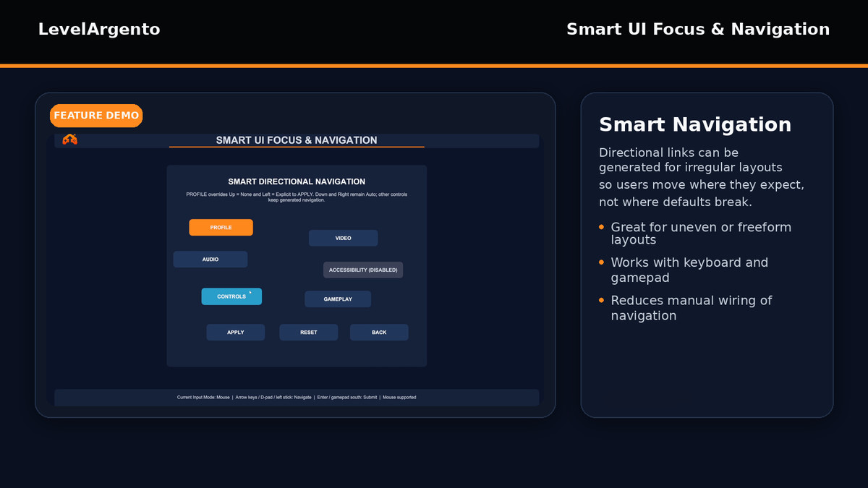
Task: Go back with the BACK button
Action: pos(379,333)
